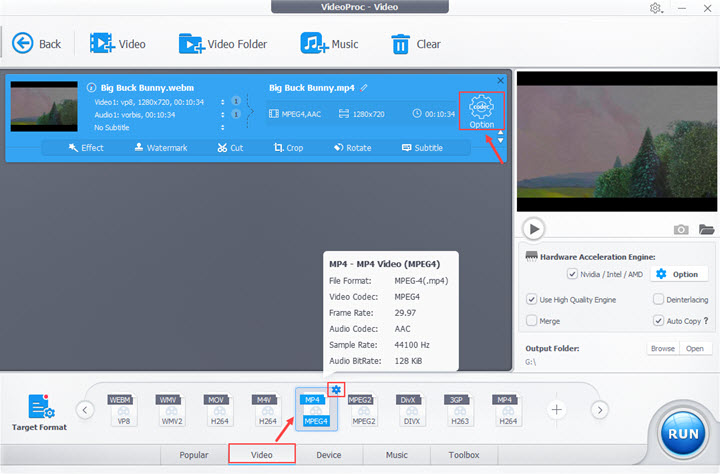Enable Deinterlacing
Image resolution: width=720 pixels, height=474 pixels.
pos(658,299)
